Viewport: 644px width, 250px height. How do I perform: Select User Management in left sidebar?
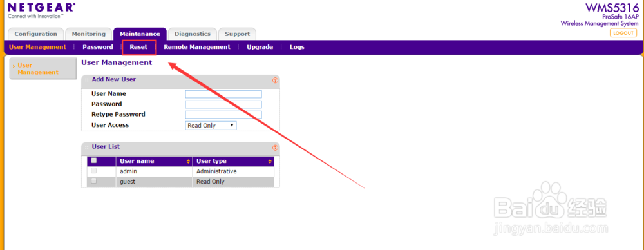(x=43, y=69)
